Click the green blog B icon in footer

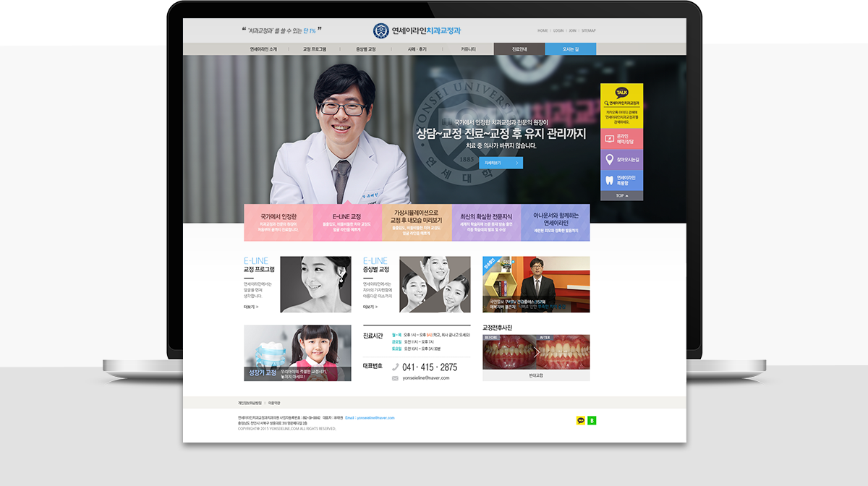(592, 420)
